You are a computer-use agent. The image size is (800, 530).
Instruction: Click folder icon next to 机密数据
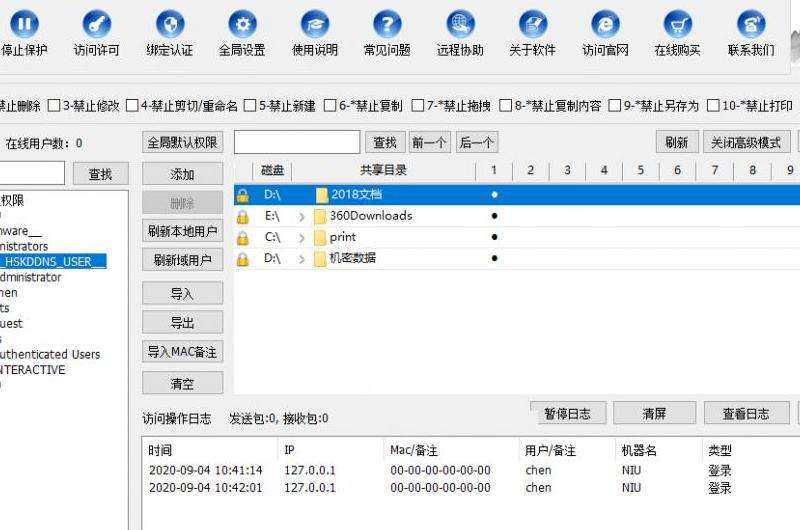tap(320, 259)
